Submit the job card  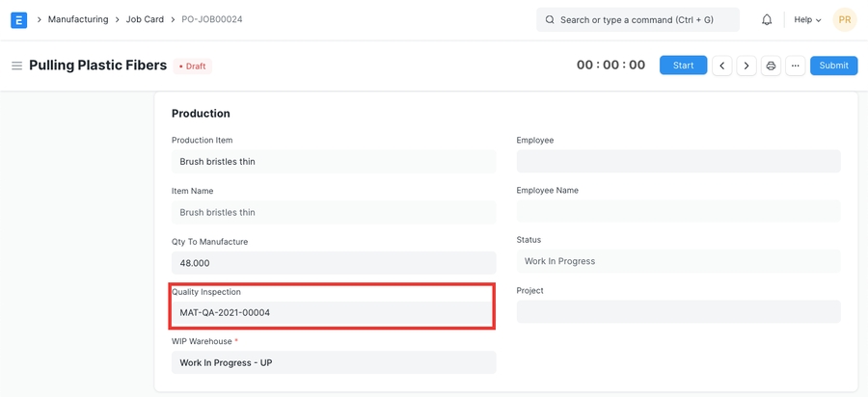pos(833,66)
